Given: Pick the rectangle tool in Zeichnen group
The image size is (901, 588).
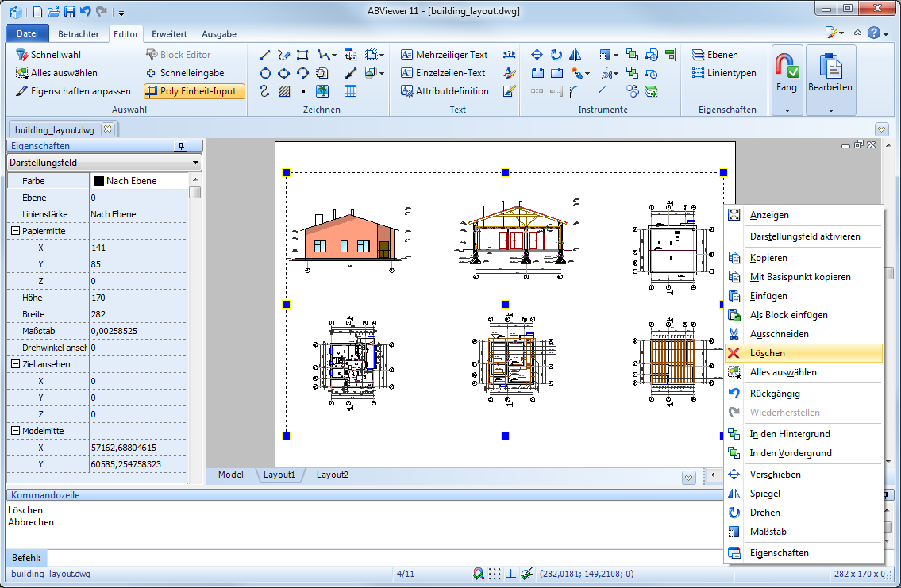Looking at the screenshot, I should (302, 55).
